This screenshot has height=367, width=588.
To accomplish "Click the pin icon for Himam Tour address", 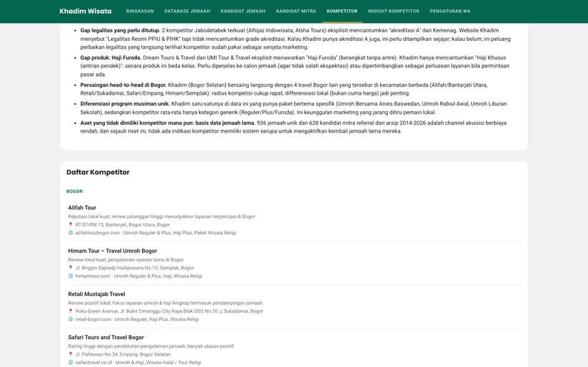I will pyautogui.click(x=70, y=267).
